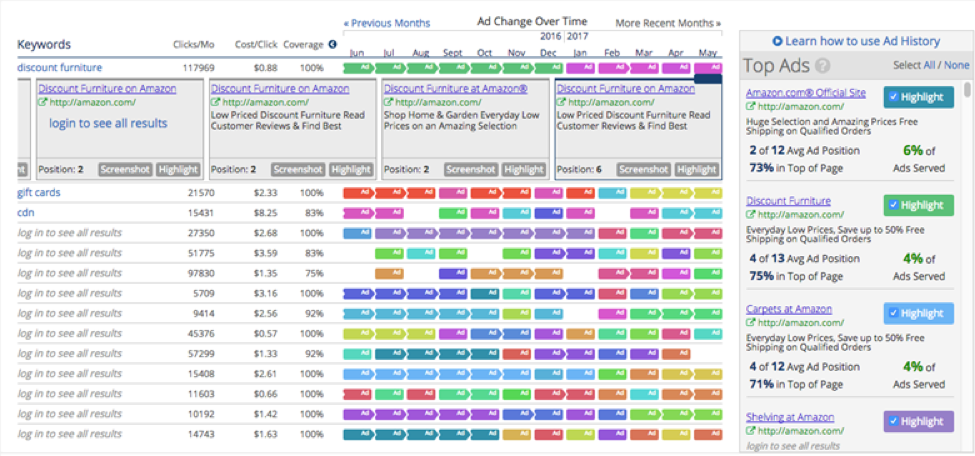Viewport: 975px width, 456px height.
Task: Click the June ad marker in gift cards row
Action: 358,192
